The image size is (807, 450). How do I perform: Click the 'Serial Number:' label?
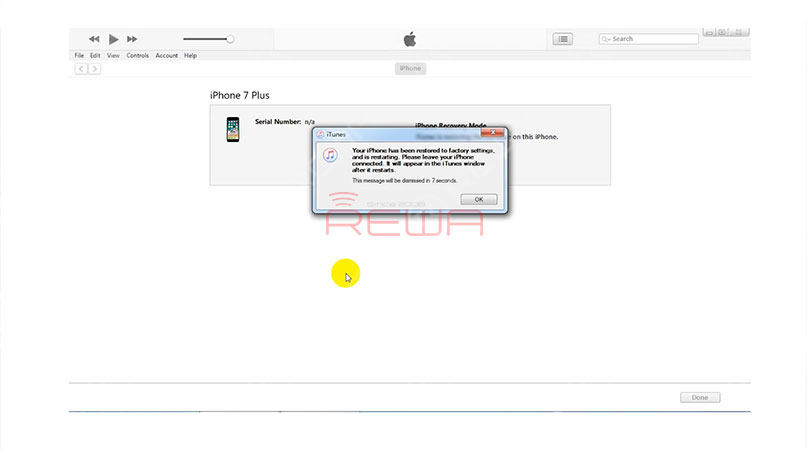click(x=278, y=122)
